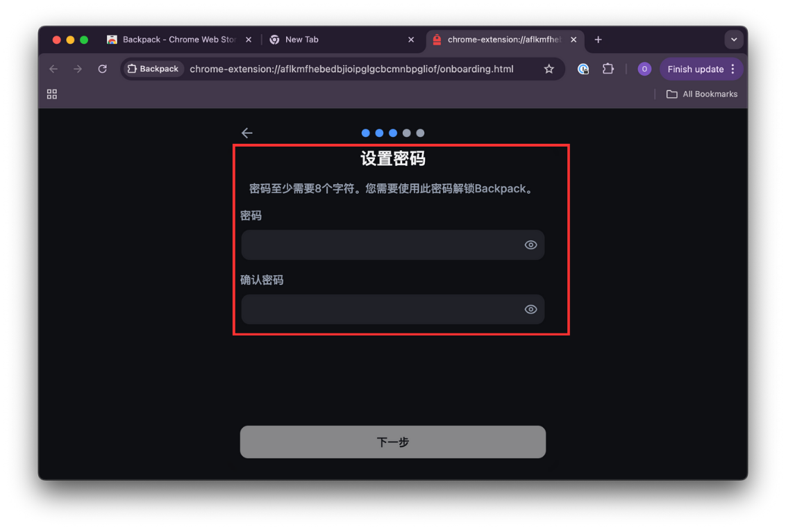Open the tab search dropdown
Viewport: 786px width, 532px height.
click(x=734, y=40)
